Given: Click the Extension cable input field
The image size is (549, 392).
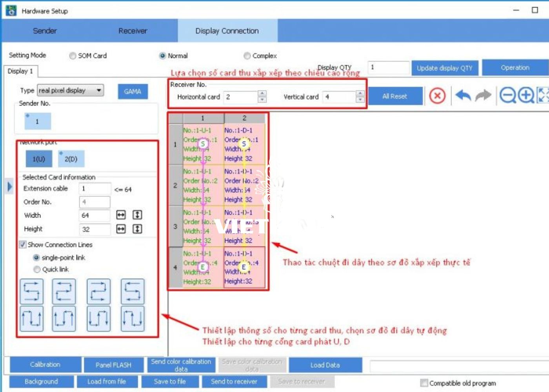Looking at the screenshot, I should 95,189.
